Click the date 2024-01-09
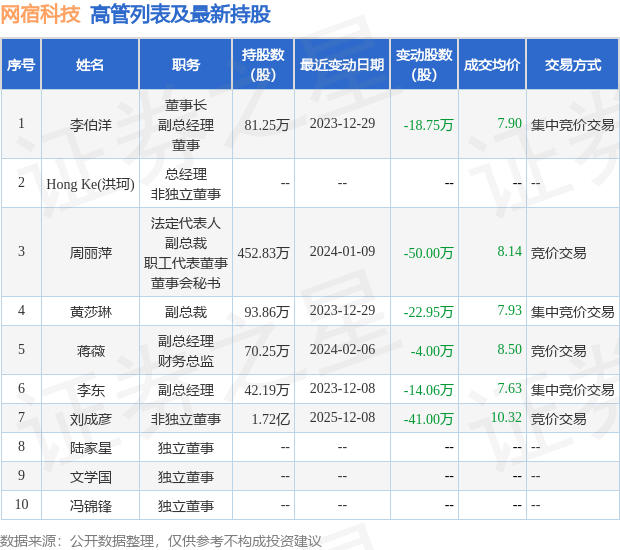This screenshot has height=550, width=620. coord(342,251)
